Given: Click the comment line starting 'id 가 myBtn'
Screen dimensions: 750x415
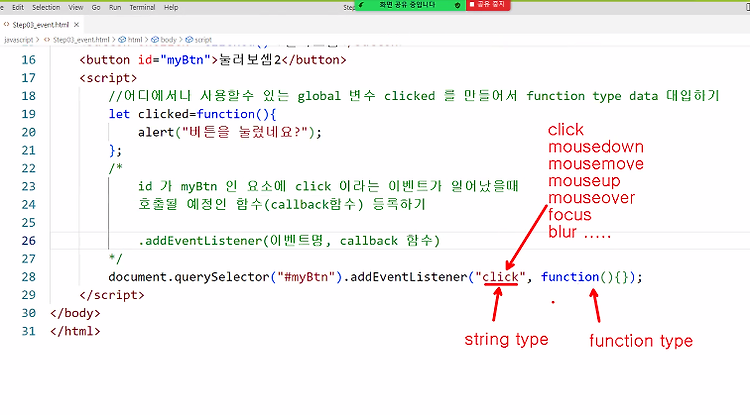Looking at the screenshot, I should pyautogui.click(x=328, y=186).
